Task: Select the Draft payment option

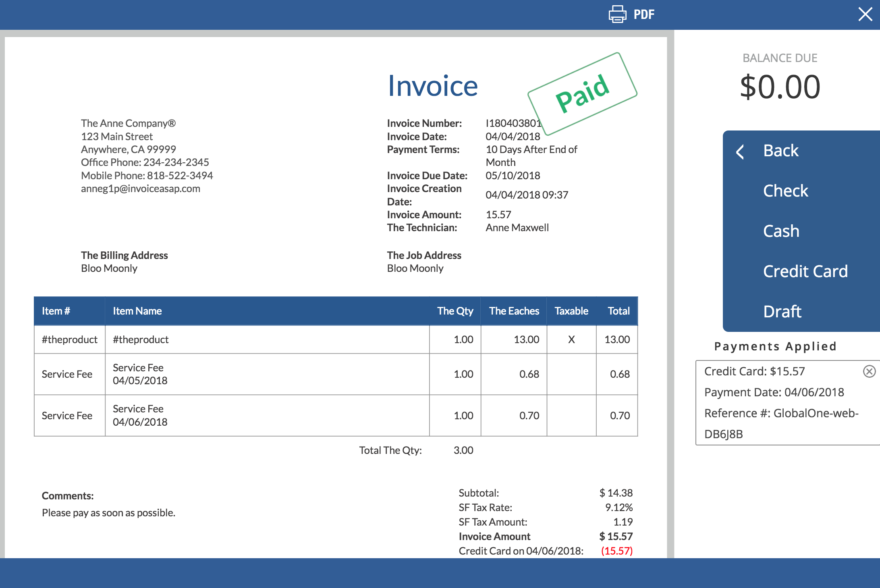Action: (782, 311)
